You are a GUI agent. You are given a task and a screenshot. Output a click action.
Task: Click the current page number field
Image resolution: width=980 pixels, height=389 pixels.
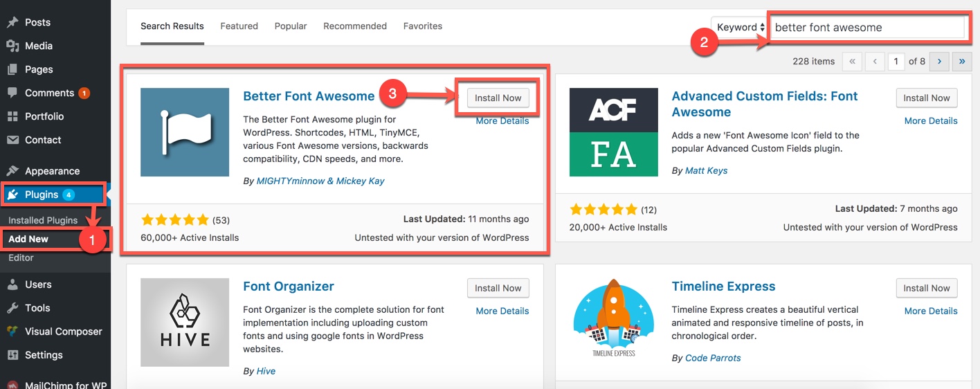[896, 62]
